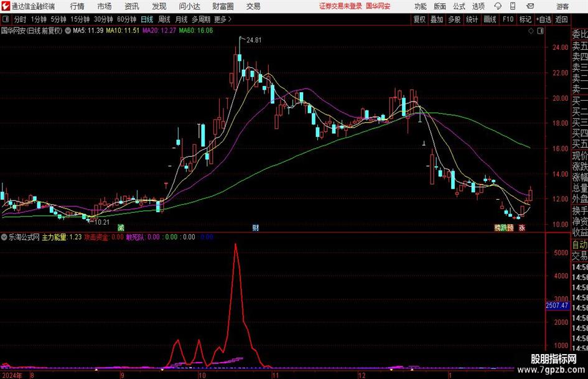Open the 多周期 multi-period view
The height and width of the screenshot is (379, 588).
(201, 19)
